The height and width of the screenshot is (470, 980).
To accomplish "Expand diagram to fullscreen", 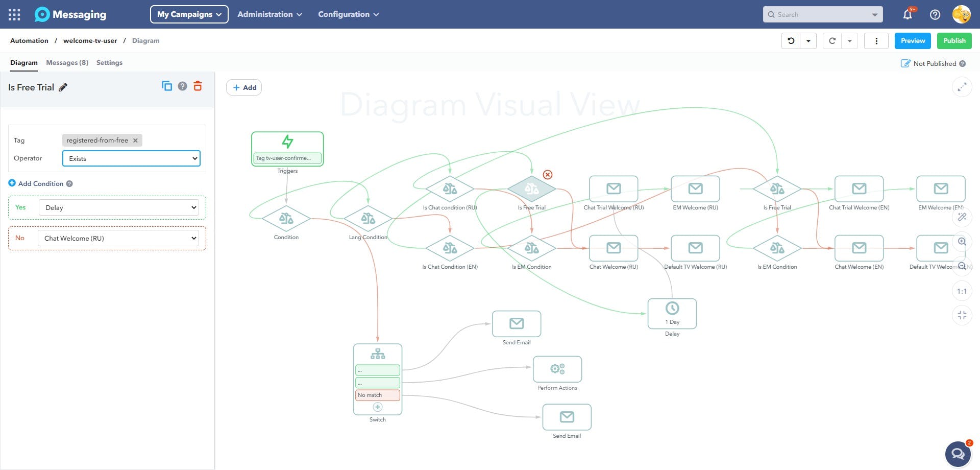I will coord(962,87).
